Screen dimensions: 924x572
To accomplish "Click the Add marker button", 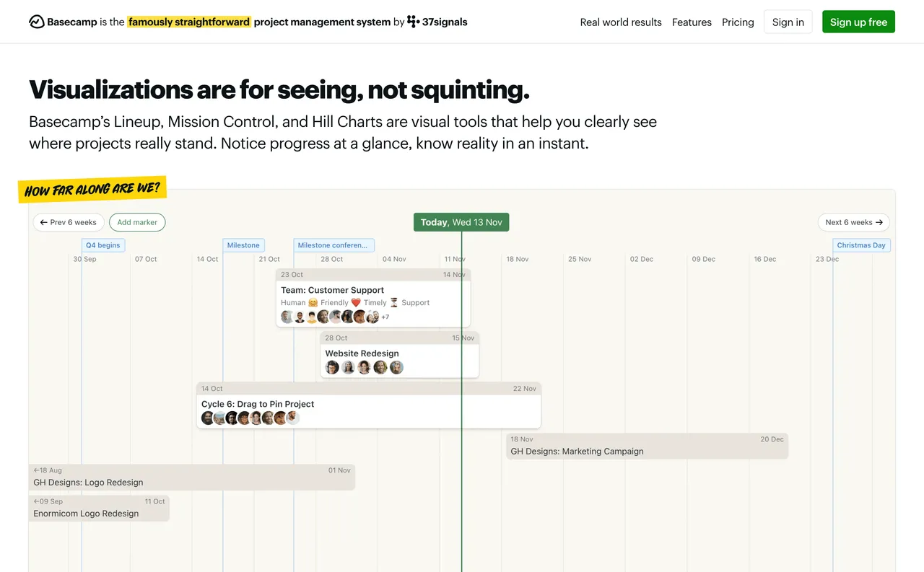I will pos(137,222).
